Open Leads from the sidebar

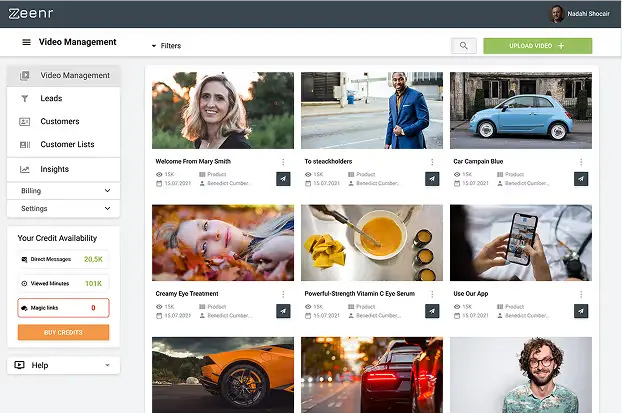click(x=63, y=98)
